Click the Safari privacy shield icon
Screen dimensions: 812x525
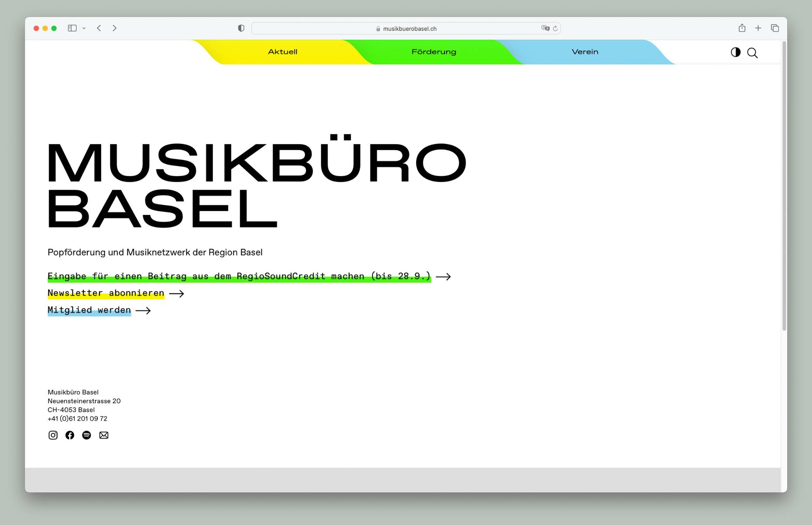[241, 28]
